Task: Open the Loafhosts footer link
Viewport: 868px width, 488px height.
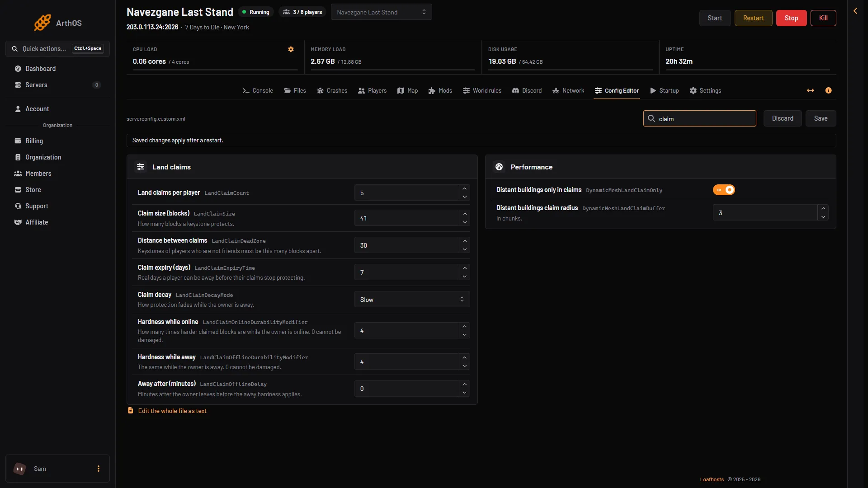Action: (x=712, y=479)
